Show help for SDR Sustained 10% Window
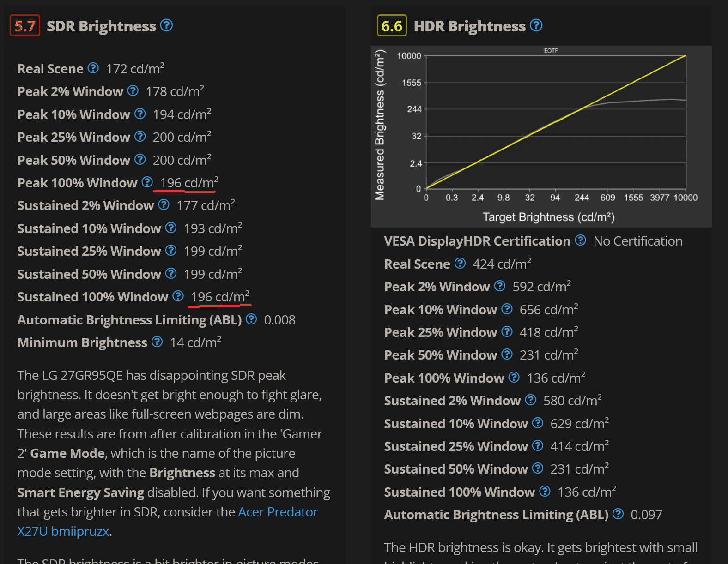This screenshot has height=564, width=728. (171, 228)
